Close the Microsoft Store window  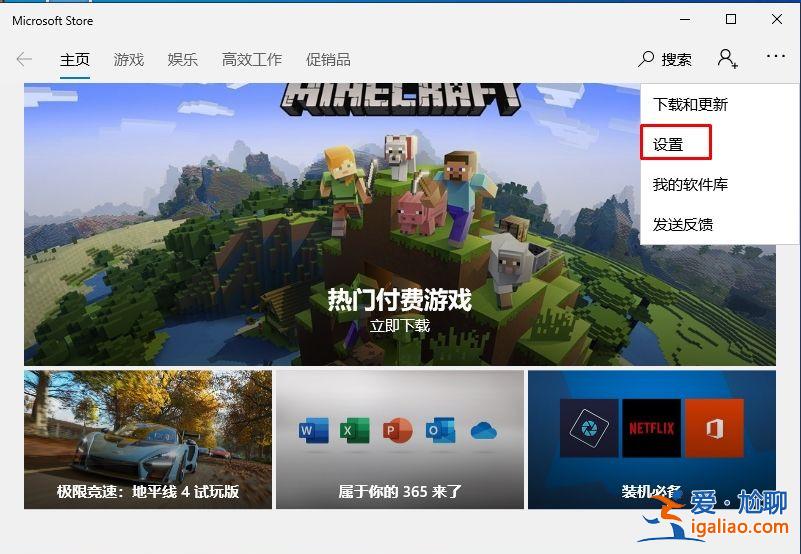coord(777,19)
